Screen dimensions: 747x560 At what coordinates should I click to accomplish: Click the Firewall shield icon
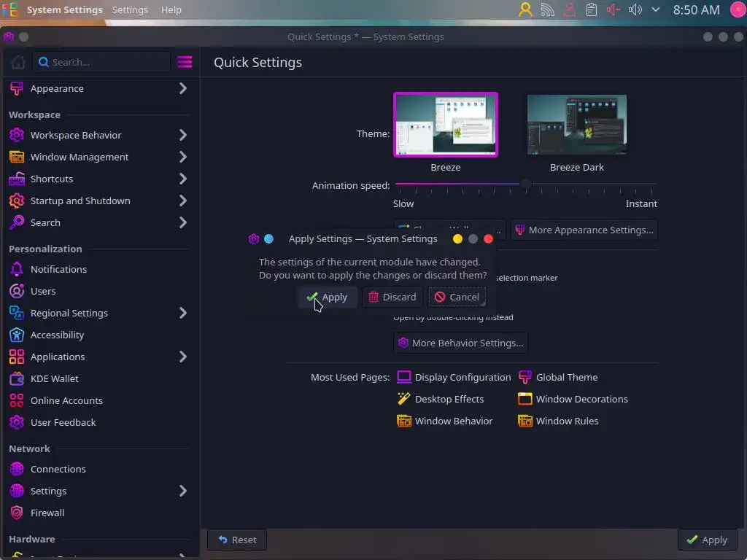(17, 513)
